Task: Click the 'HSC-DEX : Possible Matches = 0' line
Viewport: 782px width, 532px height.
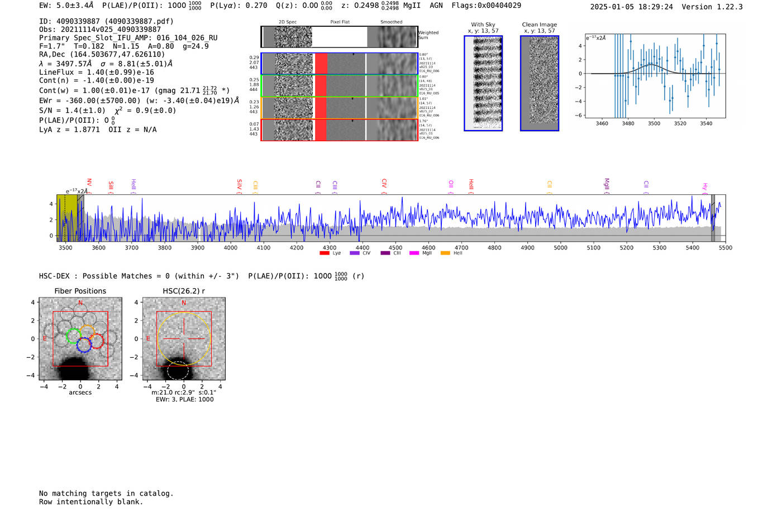Action: [202, 276]
